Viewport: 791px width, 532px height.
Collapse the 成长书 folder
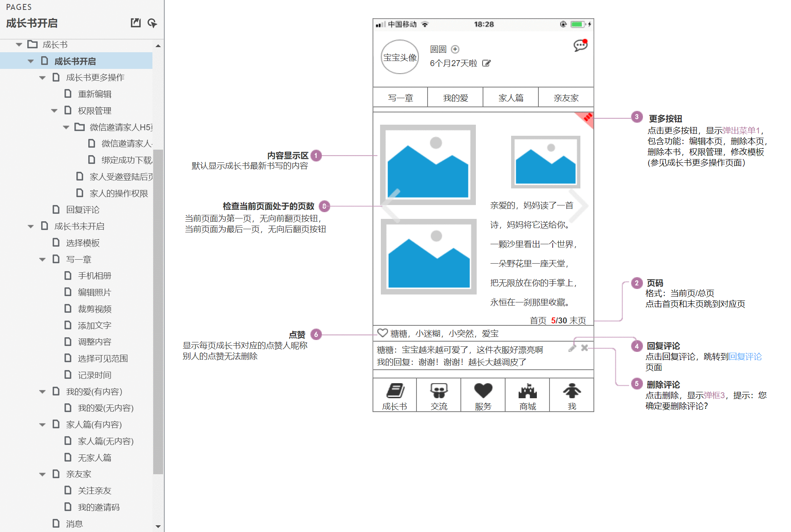tap(19, 45)
